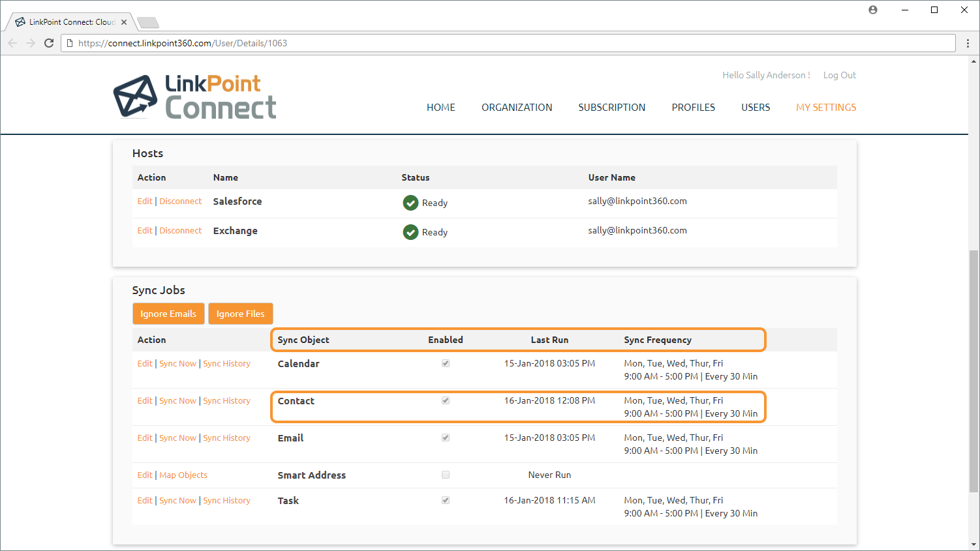
Task: Edit the Salesforce host
Action: (x=145, y=201)
